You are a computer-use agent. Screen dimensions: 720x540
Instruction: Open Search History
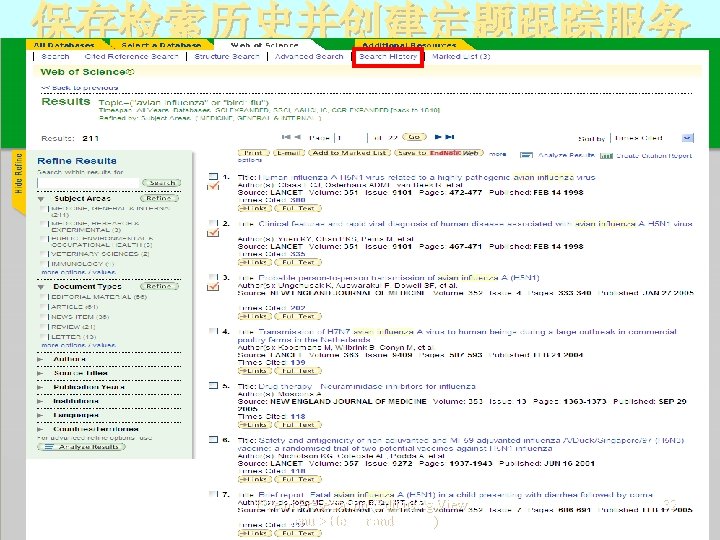click(x=388, y=56)
